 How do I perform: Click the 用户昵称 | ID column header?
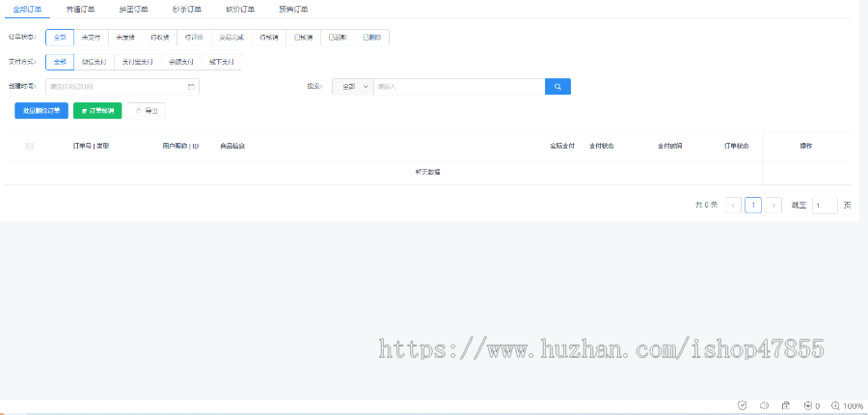(x=181, y=147)
